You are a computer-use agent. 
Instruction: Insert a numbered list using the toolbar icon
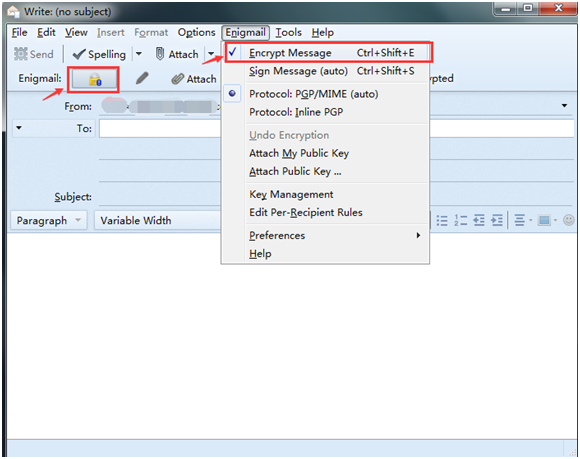click(x=461, y=220)
